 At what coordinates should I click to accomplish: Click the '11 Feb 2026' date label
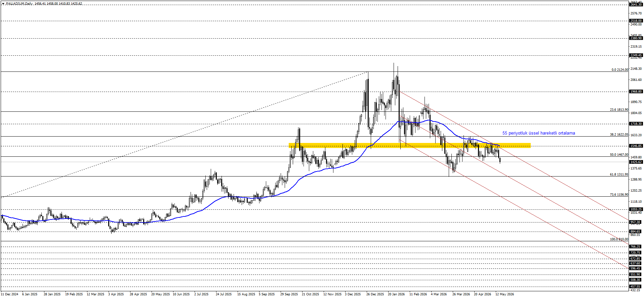click(418, 294)
